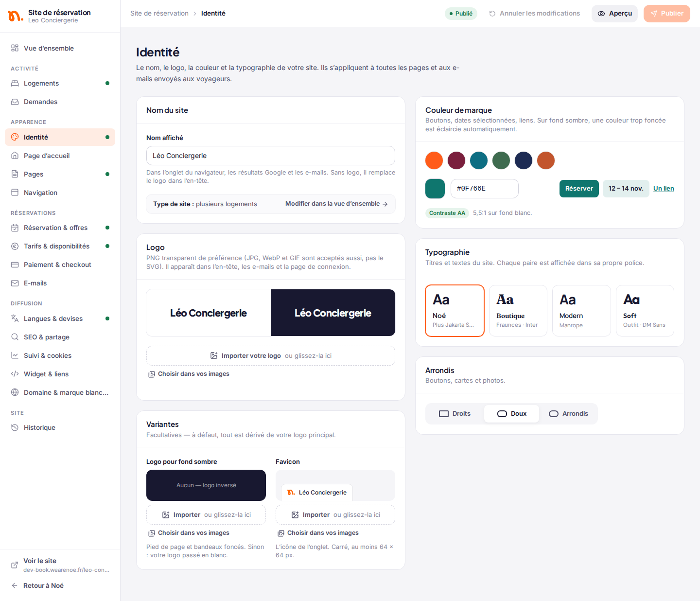Click Annuler les modifications
Image resolution: width=700 pixels, height=601 pixels.
534,13
